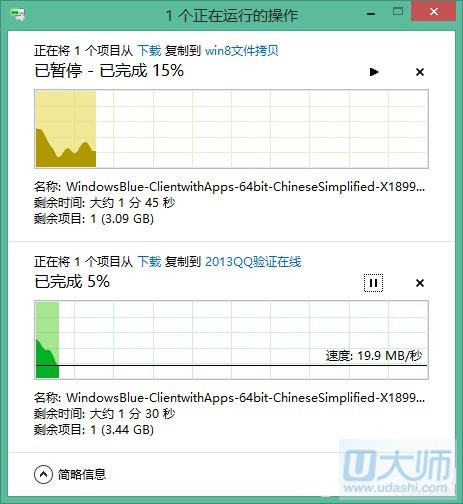
Task: Collapse details with the 简略信息 chevron
Action: click(43, 474)
